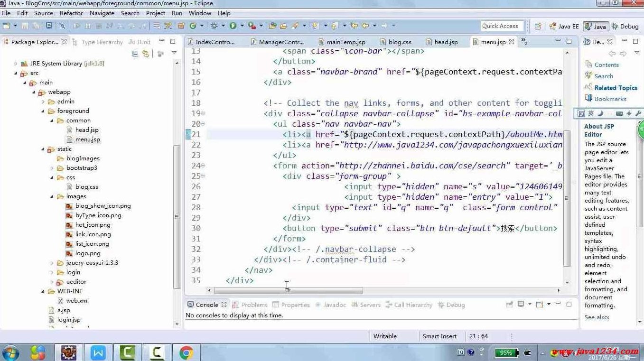Switch to the Java EE perspective
The width and height of the screenshot is (644, 361).
564,26
